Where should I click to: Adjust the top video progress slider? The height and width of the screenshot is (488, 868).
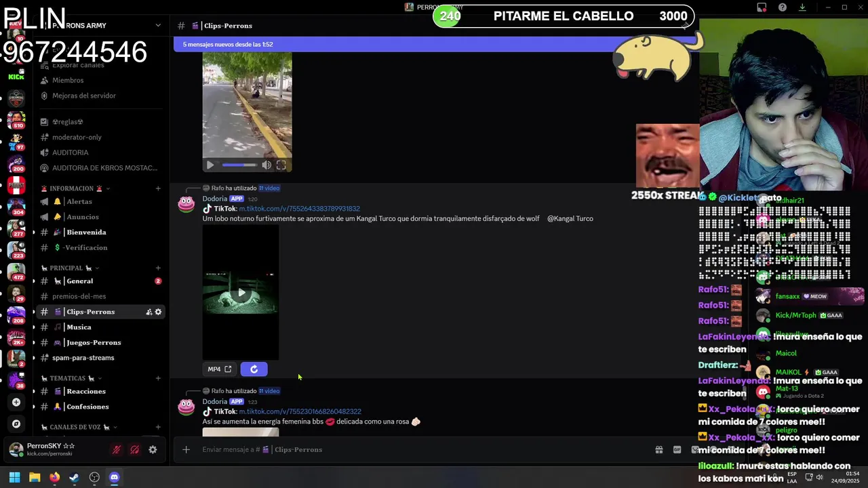point(239,165)
